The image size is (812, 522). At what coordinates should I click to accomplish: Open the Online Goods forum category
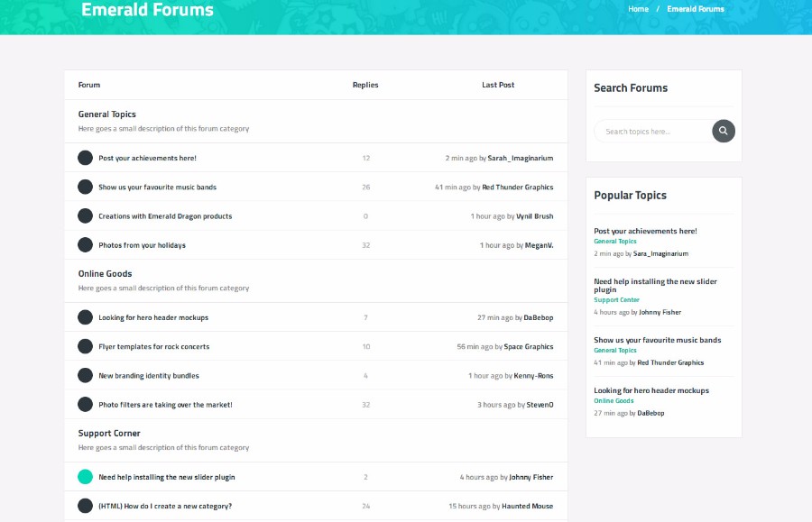[106, 274]
